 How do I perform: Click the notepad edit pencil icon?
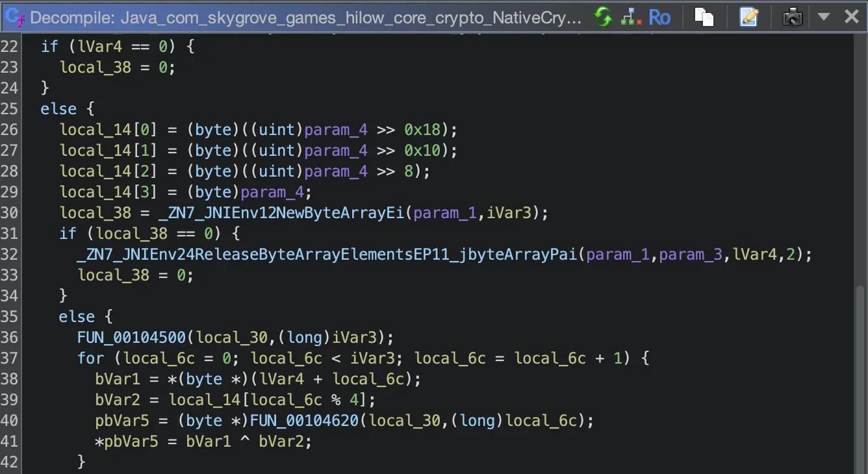click(x=749, y=17)
